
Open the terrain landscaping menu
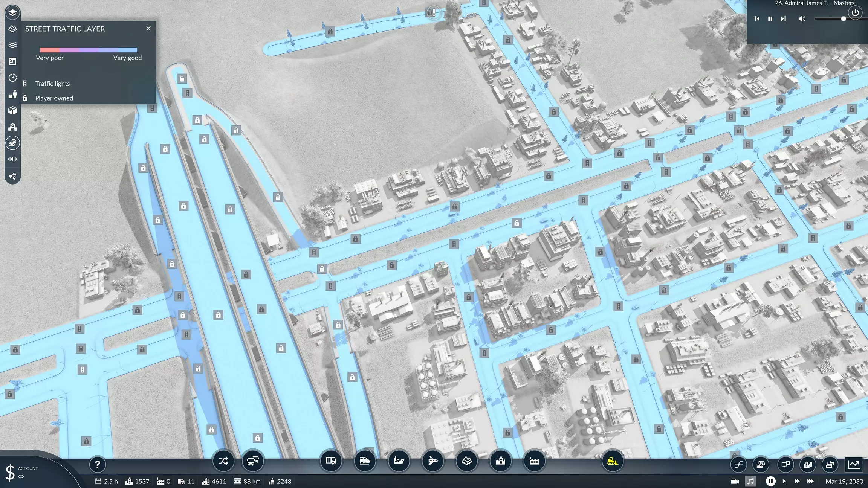click(x=466, y=461)
